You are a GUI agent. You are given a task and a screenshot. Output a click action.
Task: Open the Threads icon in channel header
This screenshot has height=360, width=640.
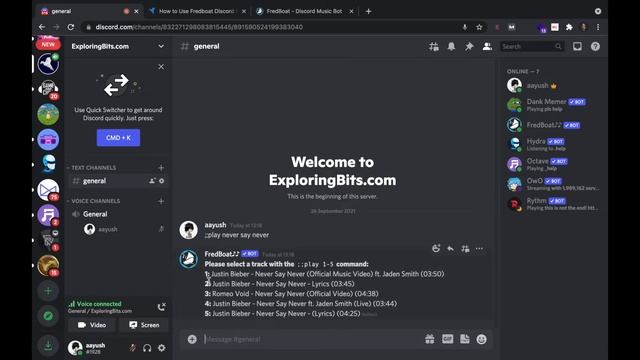tap(433, 47)
